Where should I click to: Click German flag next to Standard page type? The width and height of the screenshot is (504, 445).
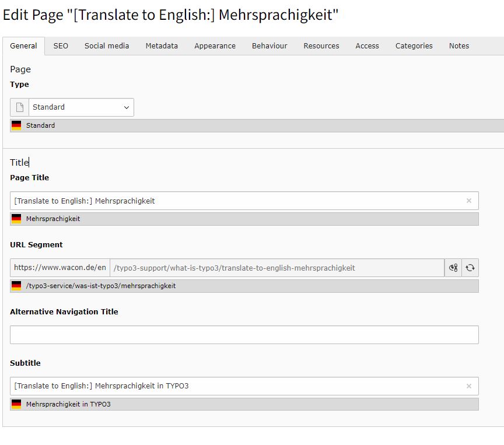coord(16,125)
